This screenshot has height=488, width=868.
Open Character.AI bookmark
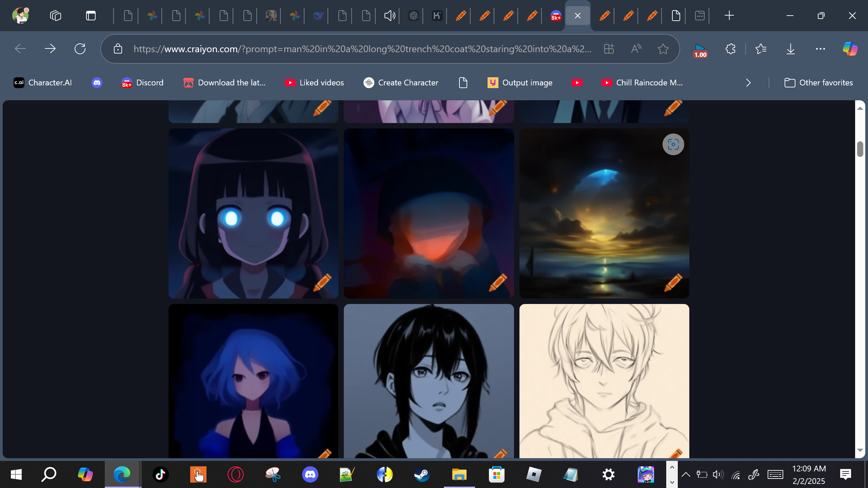tap(43, 83)
